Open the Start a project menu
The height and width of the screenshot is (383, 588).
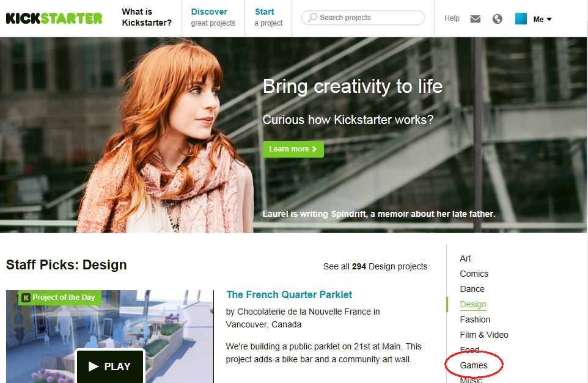268,17
